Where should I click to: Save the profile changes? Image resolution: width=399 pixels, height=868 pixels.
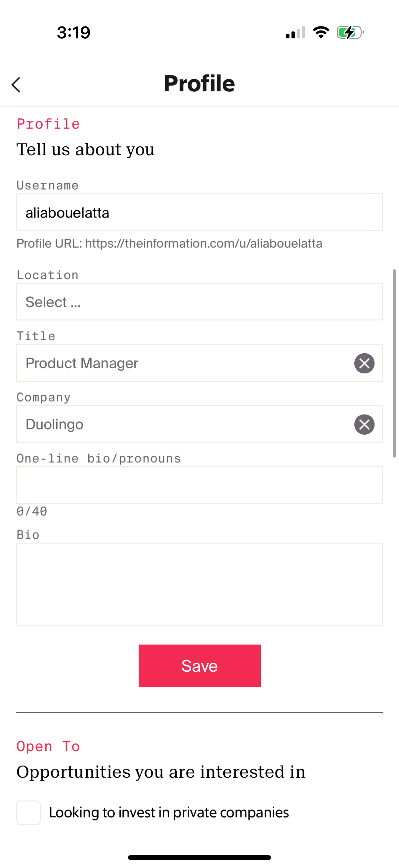click(x=199, y=665)
